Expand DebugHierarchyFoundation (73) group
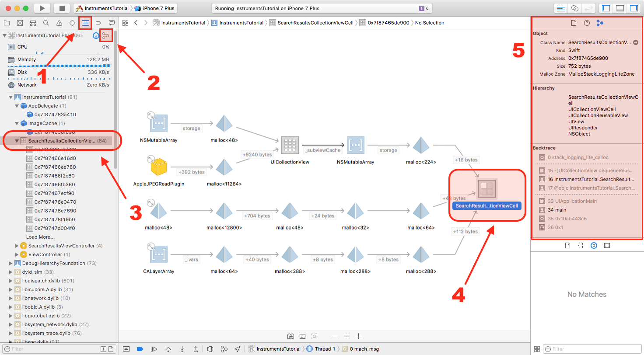The width and height of the screenshot is (644, 355). [11, 263]
